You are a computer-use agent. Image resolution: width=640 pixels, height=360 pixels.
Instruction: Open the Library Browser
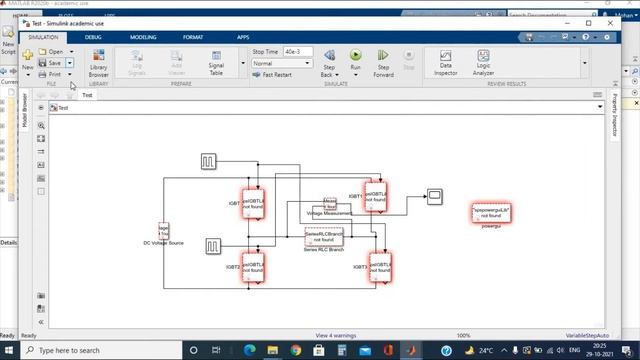pos(98,63)
